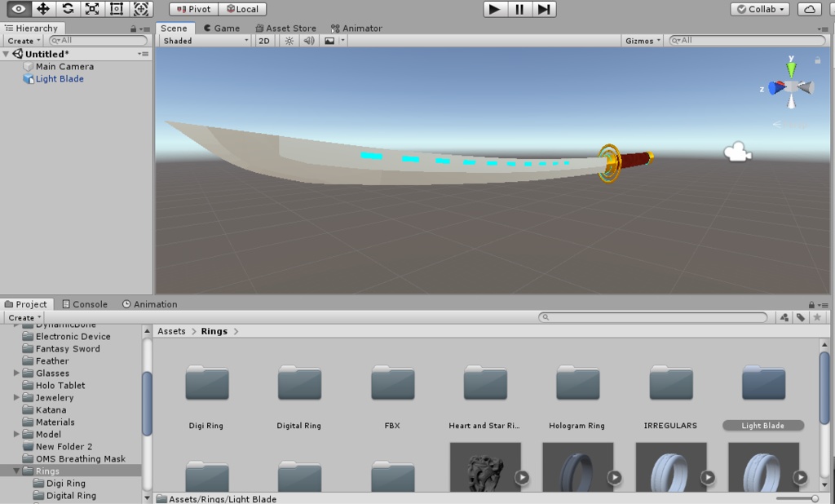Select the Move tool

coord(45,9)
